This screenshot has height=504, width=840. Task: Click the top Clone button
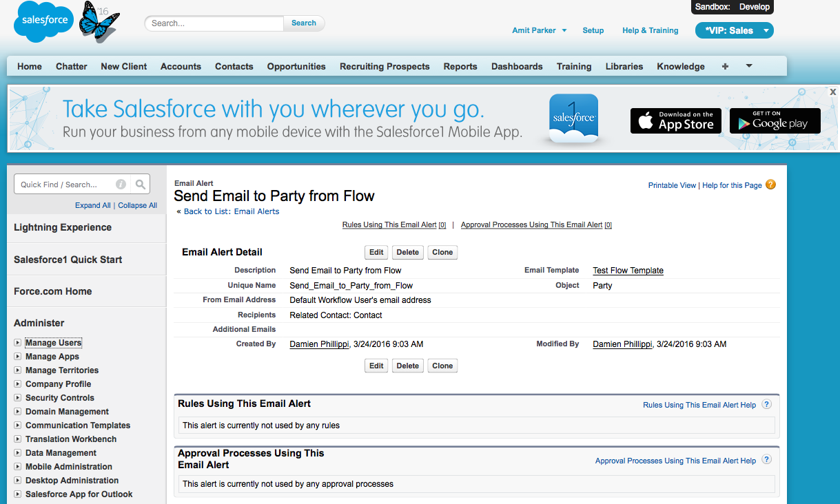(x=442, y=252)
